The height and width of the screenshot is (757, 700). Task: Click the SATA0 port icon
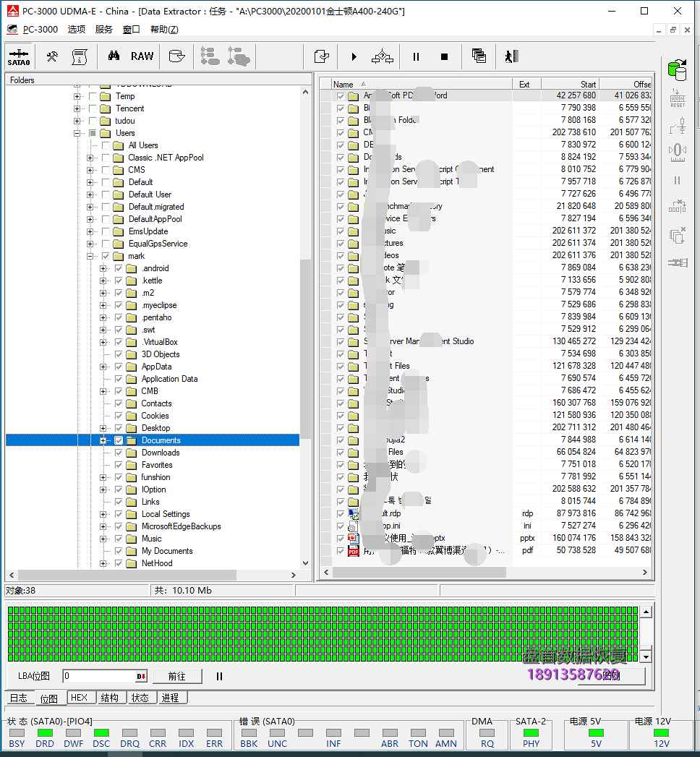pyautogui.click(x=19, y=56)
